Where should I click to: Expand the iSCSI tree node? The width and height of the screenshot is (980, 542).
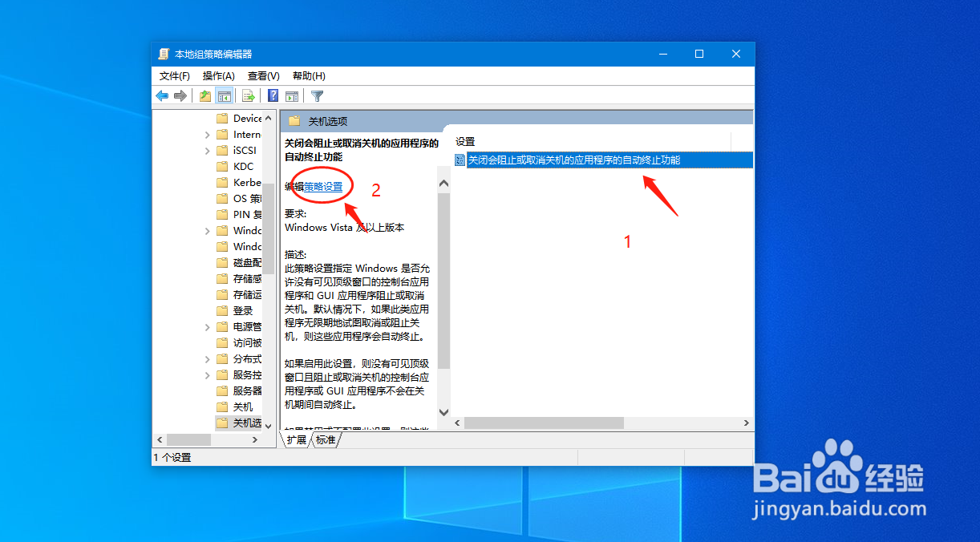[208, 151]
